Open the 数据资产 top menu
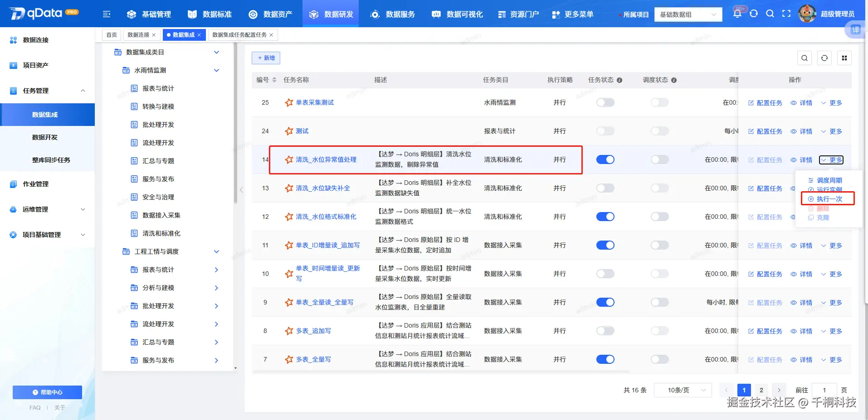 tap(271, 14)
